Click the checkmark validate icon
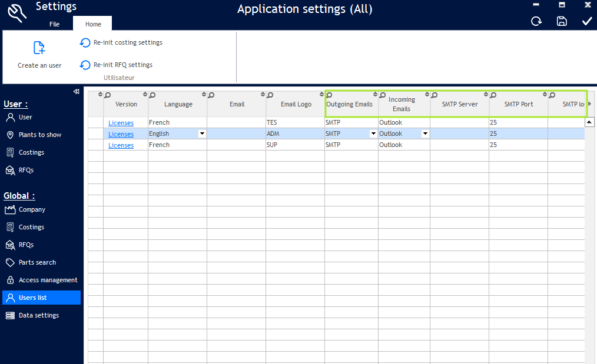The image size is (597, 364). point(587,22)
